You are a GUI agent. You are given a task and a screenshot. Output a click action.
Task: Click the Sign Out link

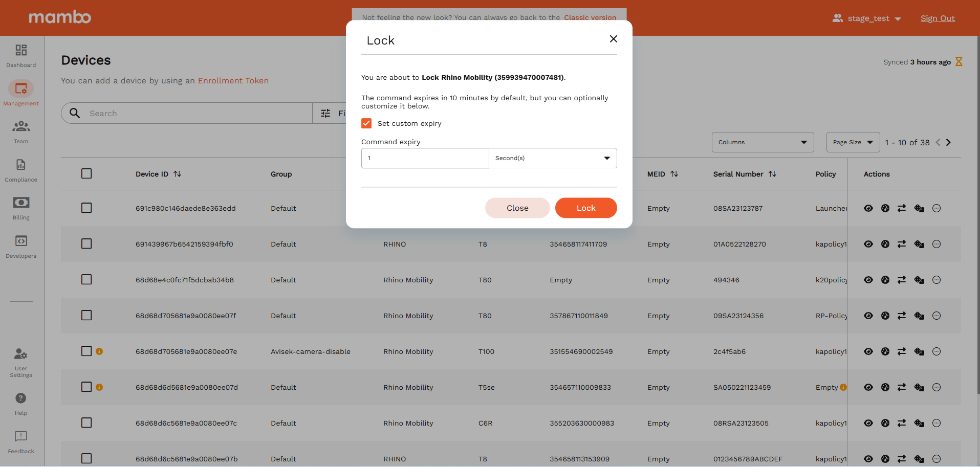click(x=938, y=18)
